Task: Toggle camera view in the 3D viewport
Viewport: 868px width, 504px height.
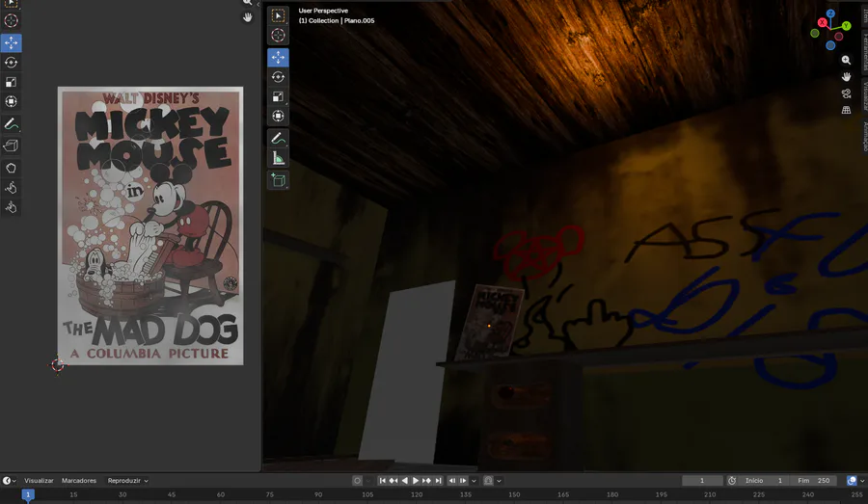Action: [846, 93]
